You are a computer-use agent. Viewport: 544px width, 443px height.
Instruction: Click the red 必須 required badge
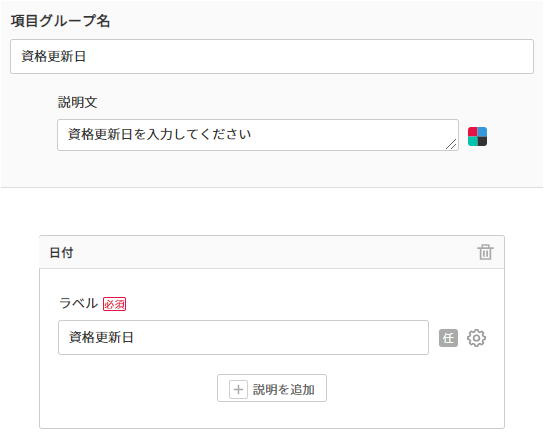click(x=114, y=304)
